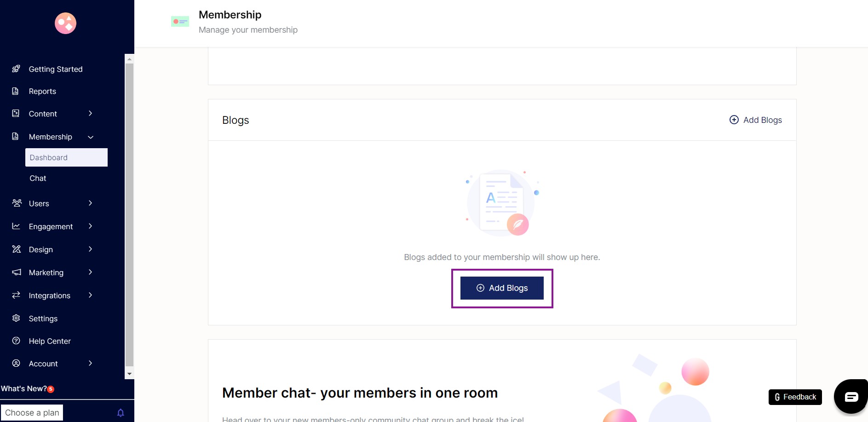Click the Marketing megaphone icon

click(x=17, y=272)
